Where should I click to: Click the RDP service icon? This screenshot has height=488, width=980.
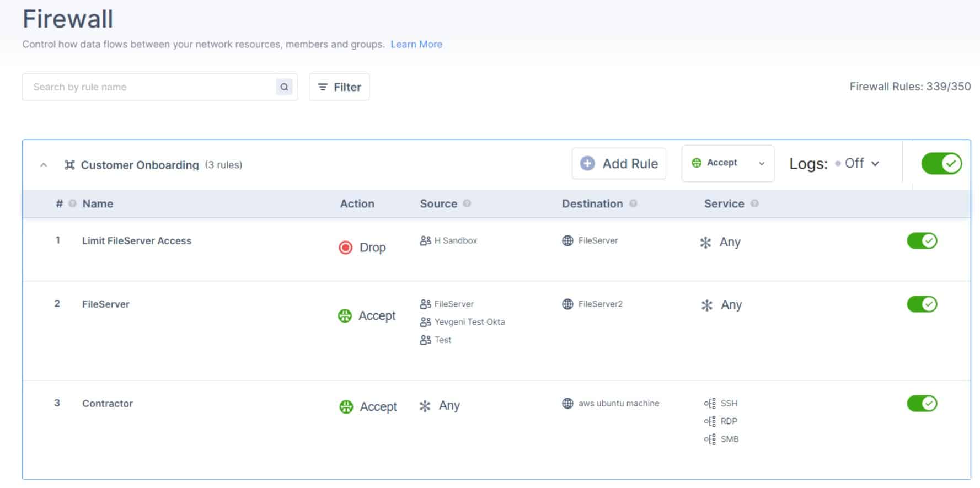coord(710,421)
